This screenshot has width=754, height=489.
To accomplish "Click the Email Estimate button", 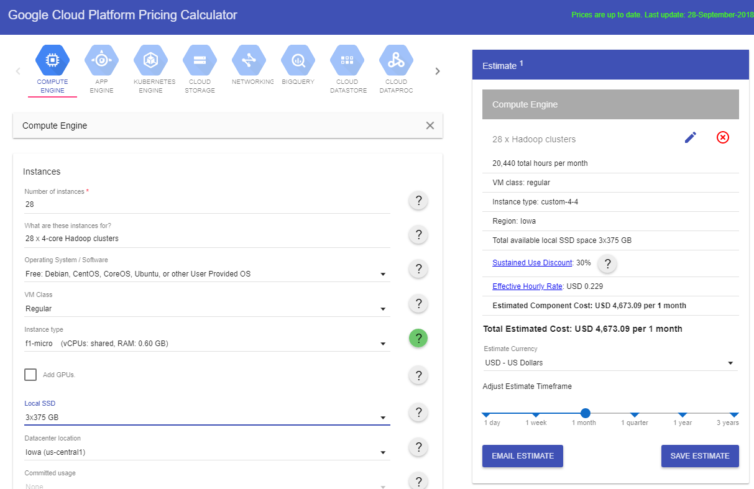I will [522, 456].
